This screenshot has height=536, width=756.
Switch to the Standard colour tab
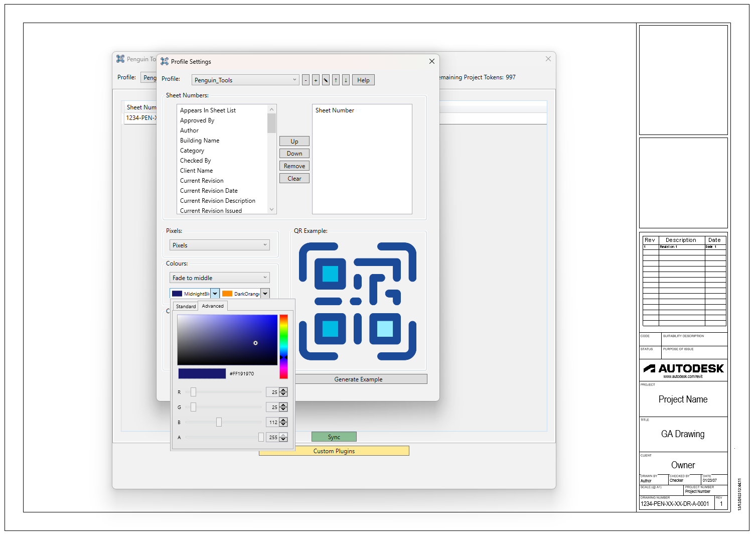(x=186, y=306)
